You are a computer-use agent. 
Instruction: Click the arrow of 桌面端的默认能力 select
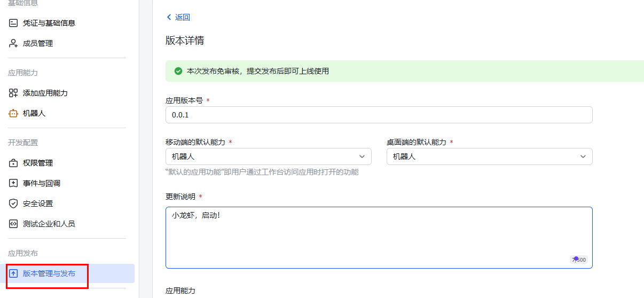click(x=583, y=156)
